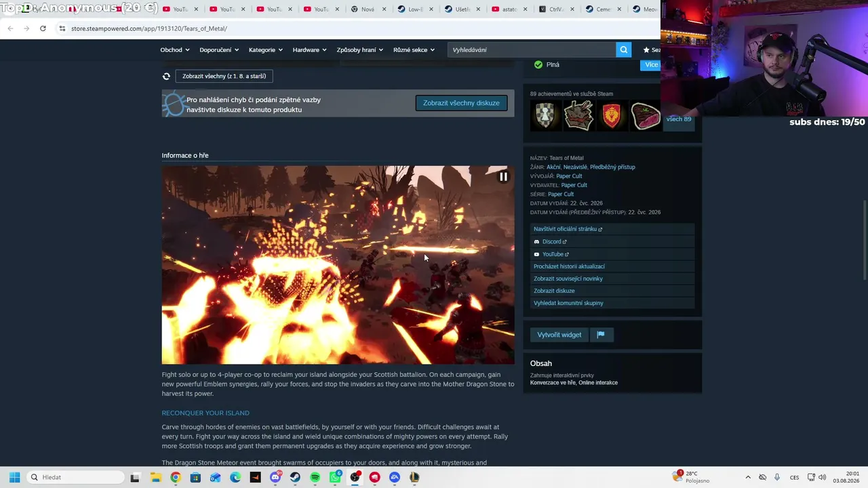Expand the Kategorie dropdown menu
The image size is (868, 488).
click(266, 49)
